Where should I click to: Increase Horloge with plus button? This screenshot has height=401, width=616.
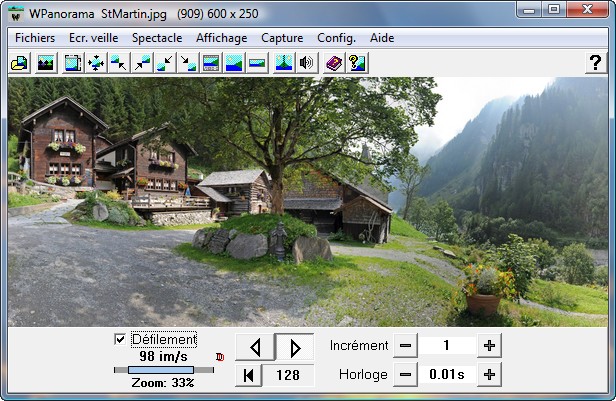489,375
